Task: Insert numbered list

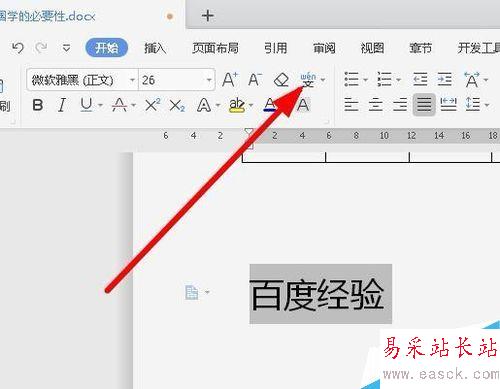Action: pos(385,79)
